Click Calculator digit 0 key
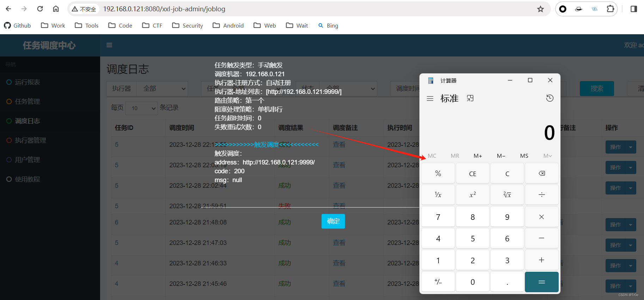This screenshot has height=300, width=644. [473, 282]
